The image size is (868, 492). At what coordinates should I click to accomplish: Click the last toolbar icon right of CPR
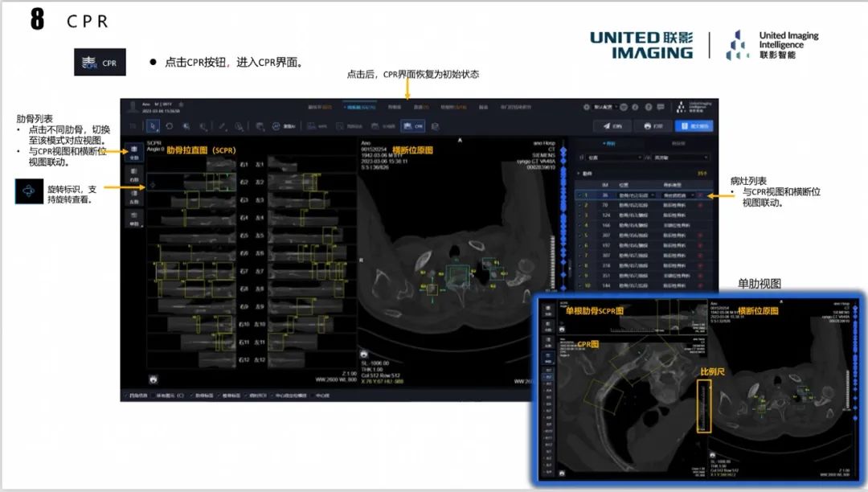click(x=435, y=126)
